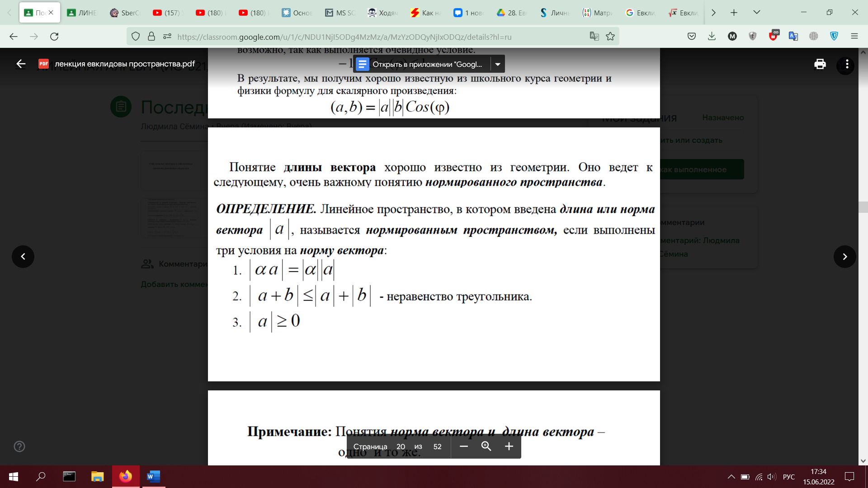Open the browser downloads panel
Image resolution: width=868 pixels, height=488 pixels.
712,37
